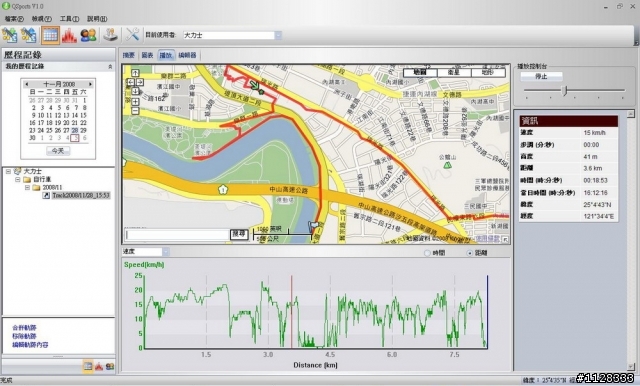Viewport: 640px width, 386px height.
Task: Select the 距離 radio button for chart axis
Action: [470, 253]
